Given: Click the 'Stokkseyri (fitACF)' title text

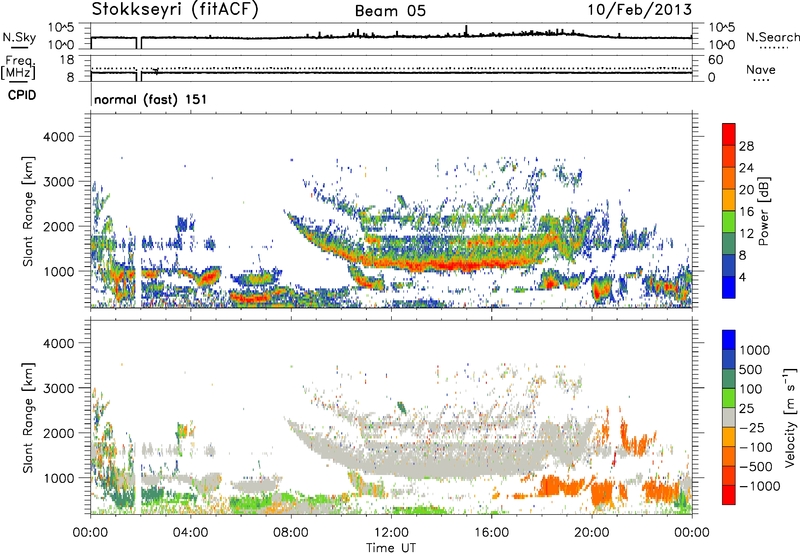Looking at the screenshot, I should [x=175, y=10].
